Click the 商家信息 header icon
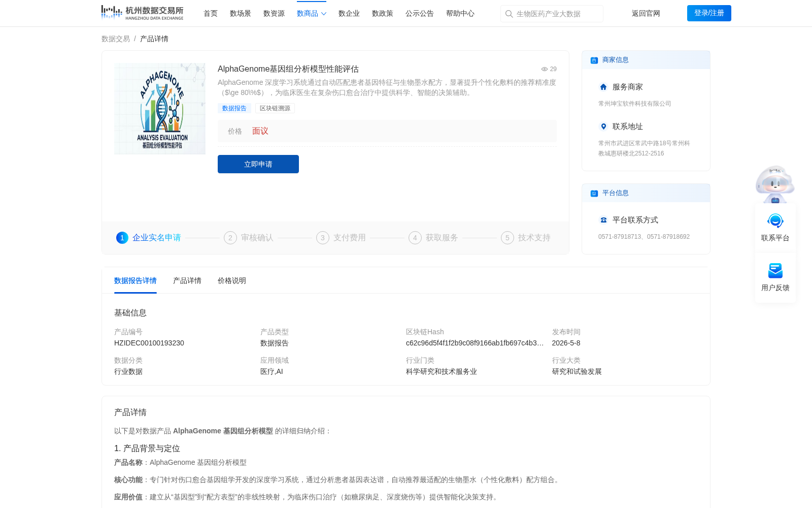812x508 pixels. point(594,60)
